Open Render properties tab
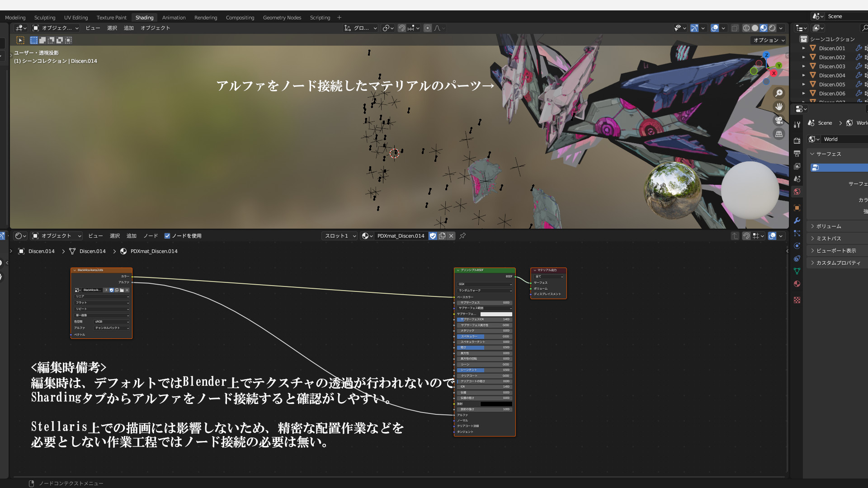This screenshot has width=868, height=488. pos(797,141)
